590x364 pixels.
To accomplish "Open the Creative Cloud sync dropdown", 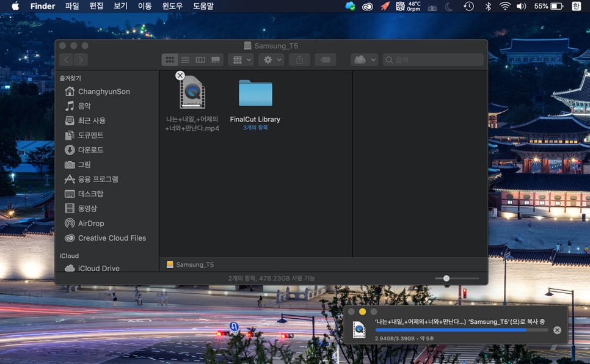I will click(364, 59).
